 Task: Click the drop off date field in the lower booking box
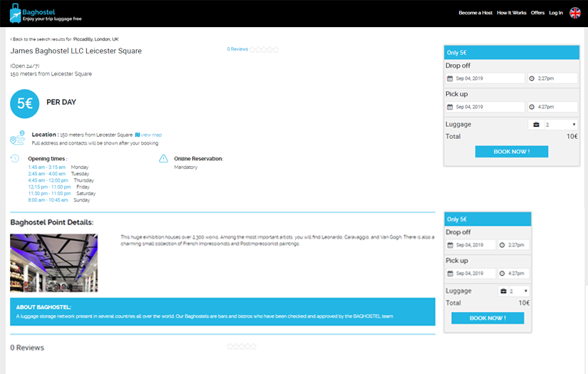pos(470,245)
